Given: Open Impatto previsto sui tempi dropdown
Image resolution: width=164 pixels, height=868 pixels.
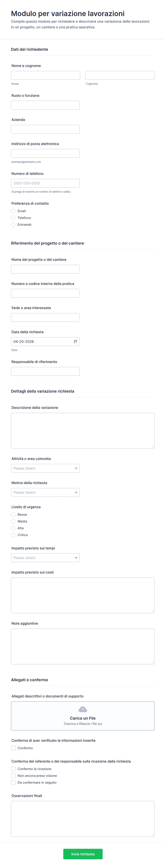Looking at the screenshot, I should tap(45, 558).
